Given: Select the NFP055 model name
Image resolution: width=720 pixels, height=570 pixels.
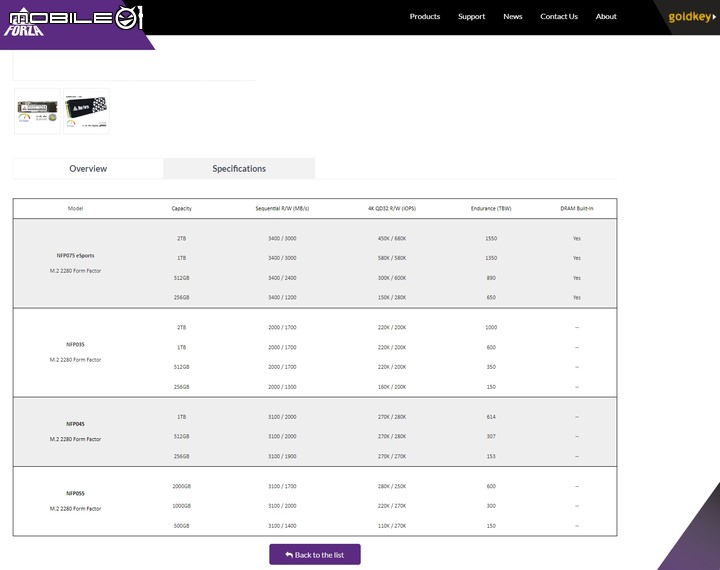Looking at the screenshot, I should point(75,493).
